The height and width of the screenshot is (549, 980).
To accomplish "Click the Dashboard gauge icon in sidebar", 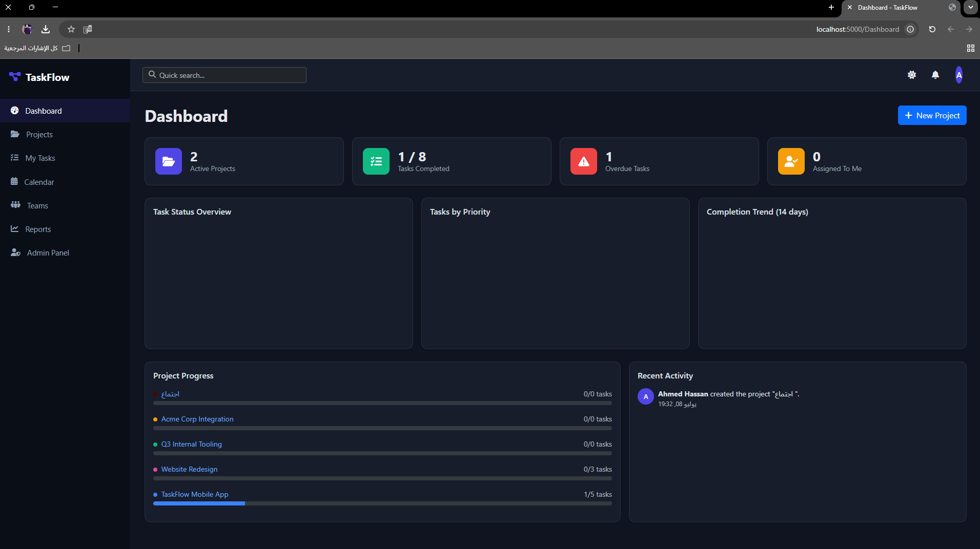I will point(15,111).
